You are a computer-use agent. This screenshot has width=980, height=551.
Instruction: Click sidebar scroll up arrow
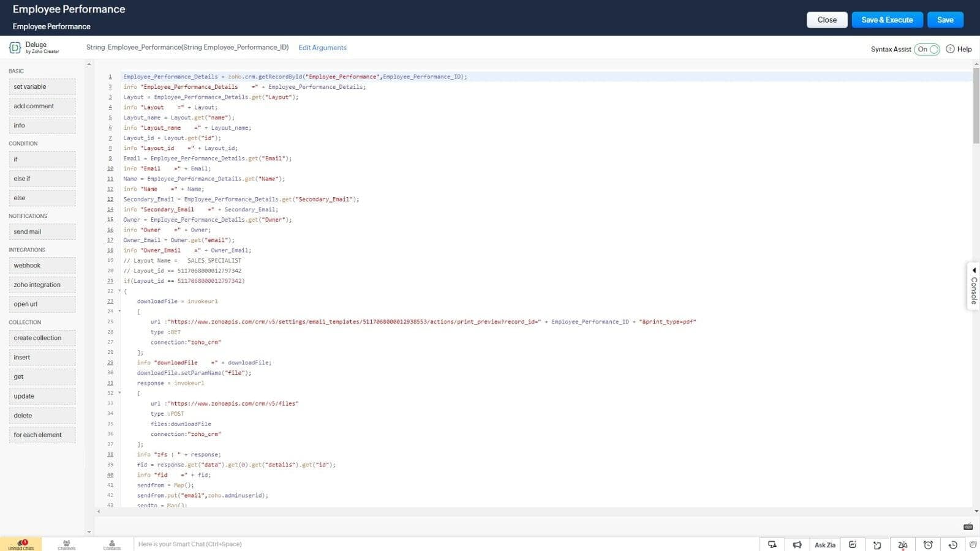click(89, 64)
